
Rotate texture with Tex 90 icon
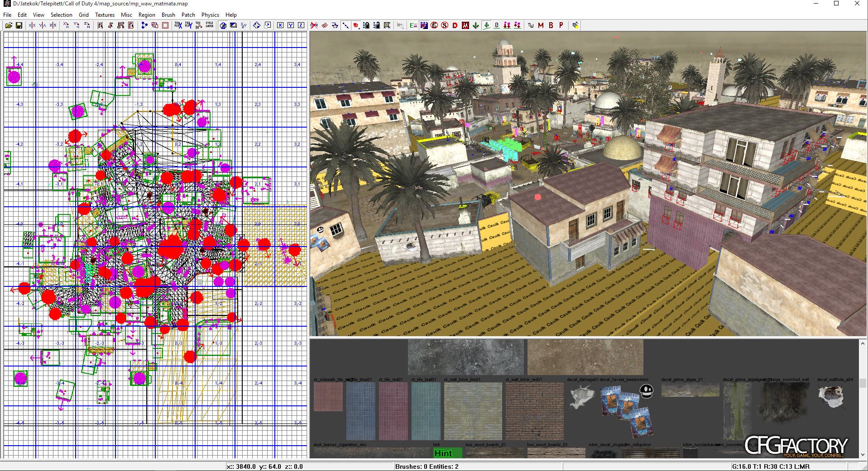[x=199, y=25]
